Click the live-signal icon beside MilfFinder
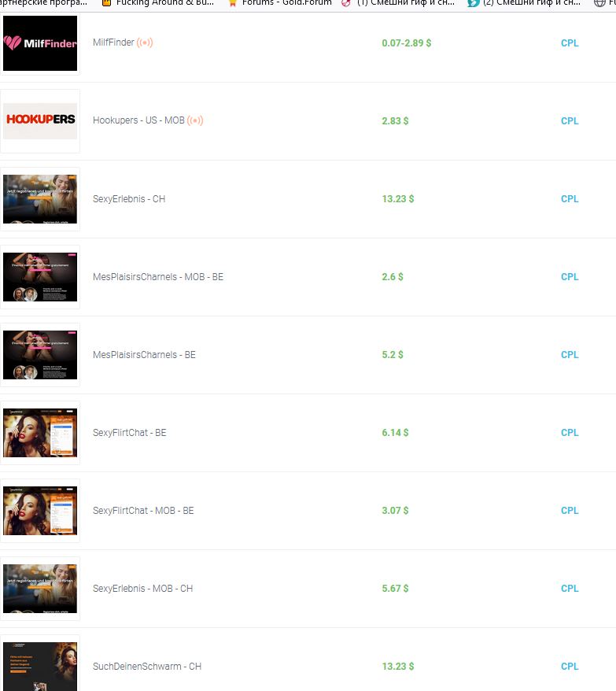The image size is (616, 691). pyautogui.click(x=145, y=42)
